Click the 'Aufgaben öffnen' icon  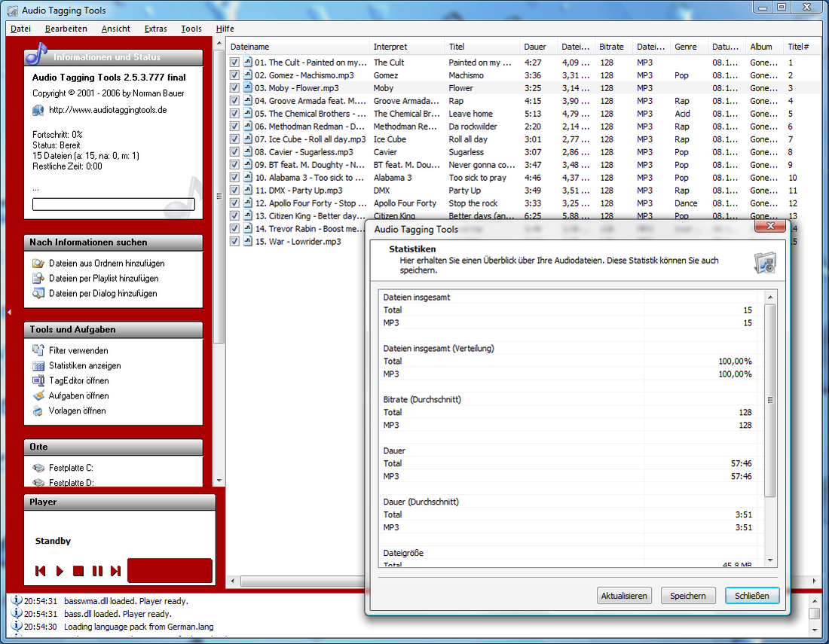click(x=38, y=395)
